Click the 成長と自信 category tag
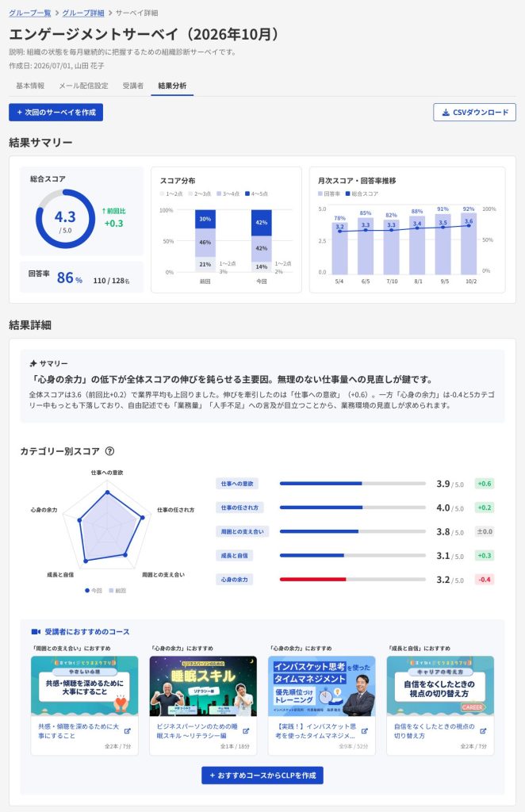 (235, 556)
